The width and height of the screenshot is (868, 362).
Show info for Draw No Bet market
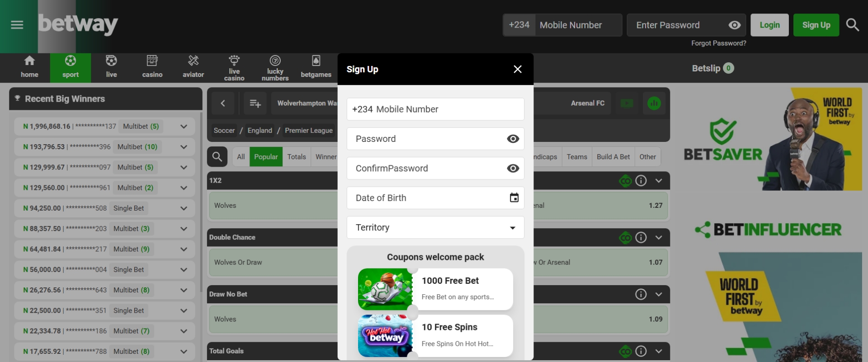click(x=641, y=295)
